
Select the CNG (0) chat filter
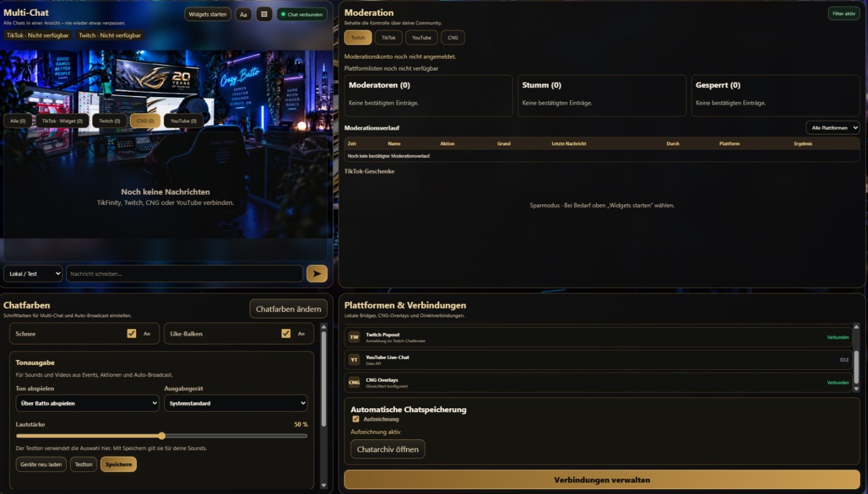[x=145, y=121]
